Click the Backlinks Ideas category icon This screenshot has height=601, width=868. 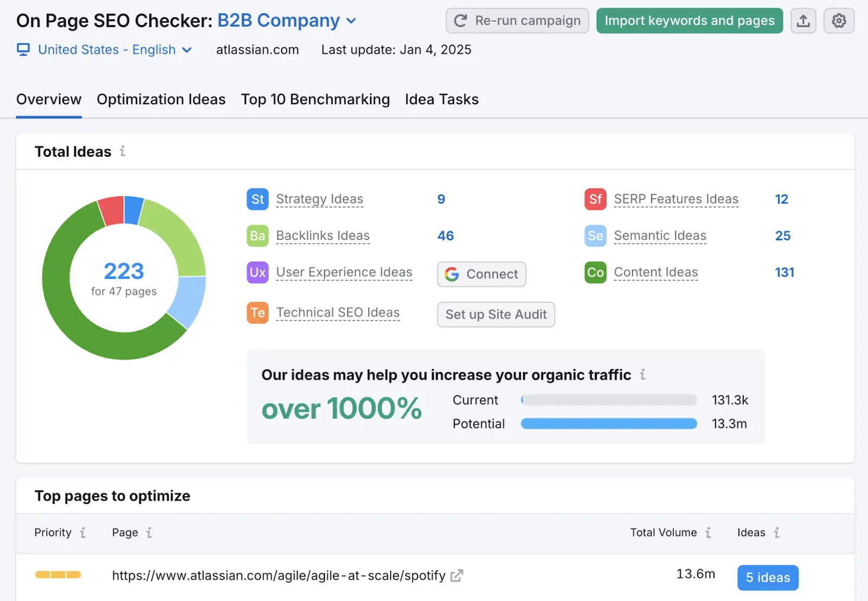(257, 236)
